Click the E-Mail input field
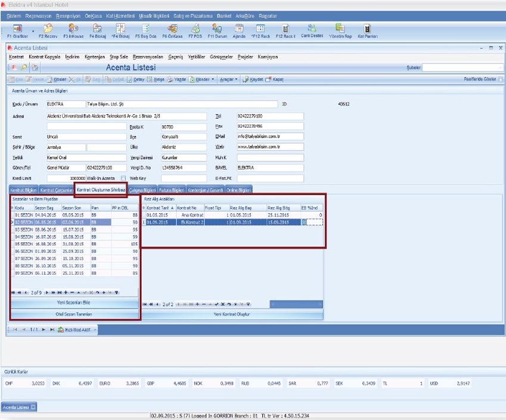 pos(270,136)
